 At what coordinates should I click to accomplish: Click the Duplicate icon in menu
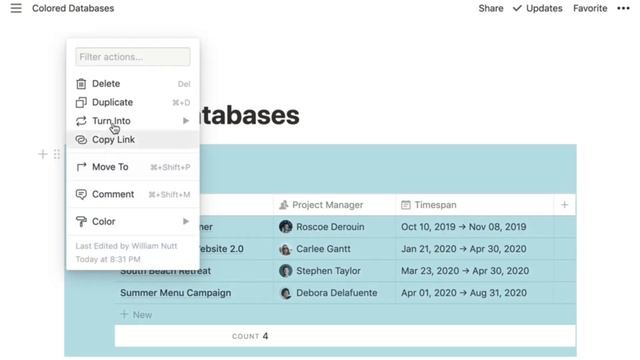click(81, 102)
